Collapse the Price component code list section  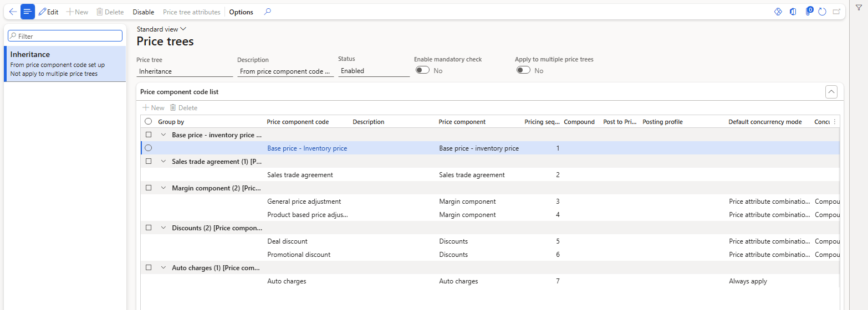pos(831,92)
